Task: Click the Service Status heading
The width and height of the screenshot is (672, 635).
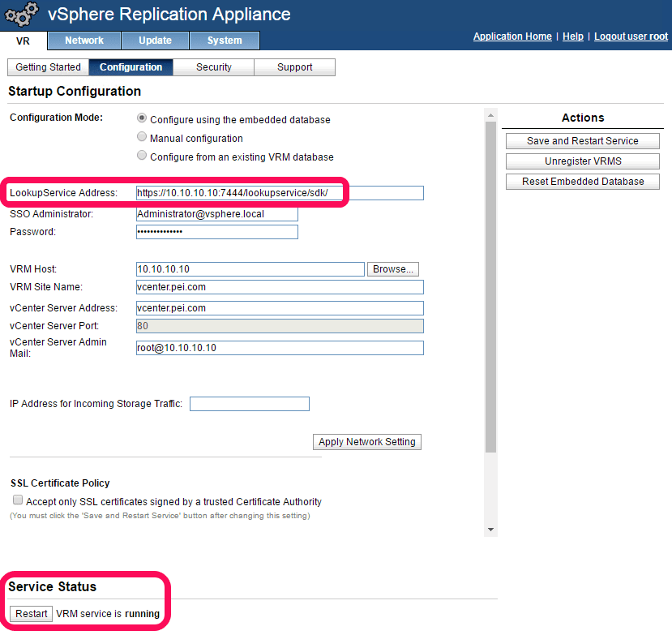Action: coord(53,586)
